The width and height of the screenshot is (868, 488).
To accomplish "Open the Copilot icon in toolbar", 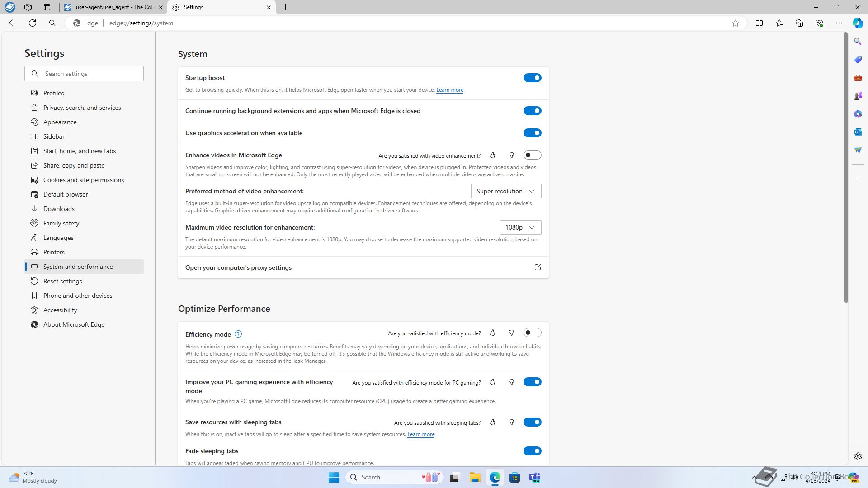I will [x=858, y=23].
